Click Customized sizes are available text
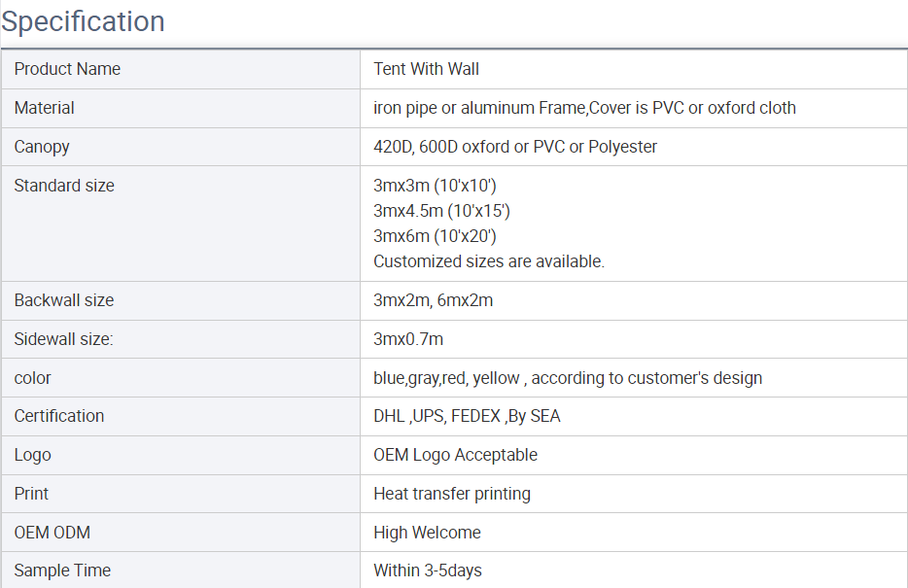The image size is (908, 588). (x=488, y=261)
